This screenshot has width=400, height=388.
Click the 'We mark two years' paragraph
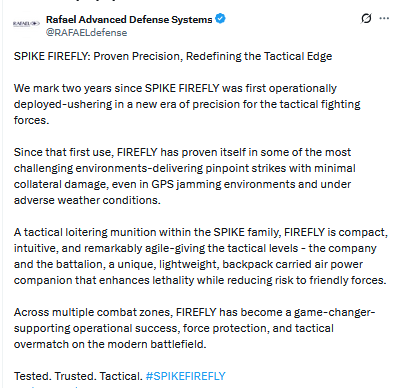click(187, 104)
